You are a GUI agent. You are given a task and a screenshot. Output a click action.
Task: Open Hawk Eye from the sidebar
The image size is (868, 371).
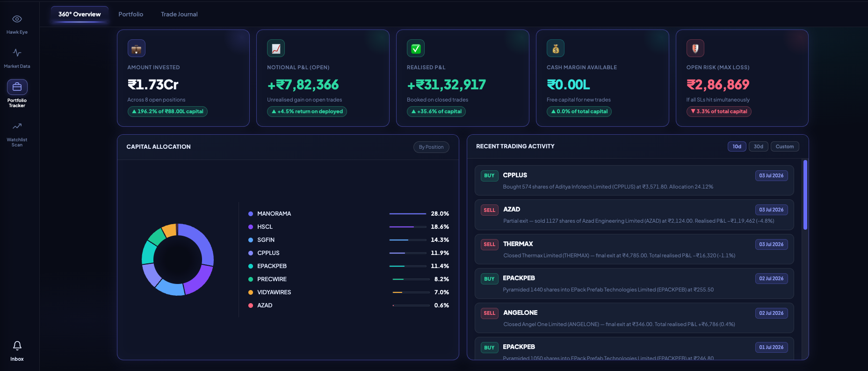17,24
